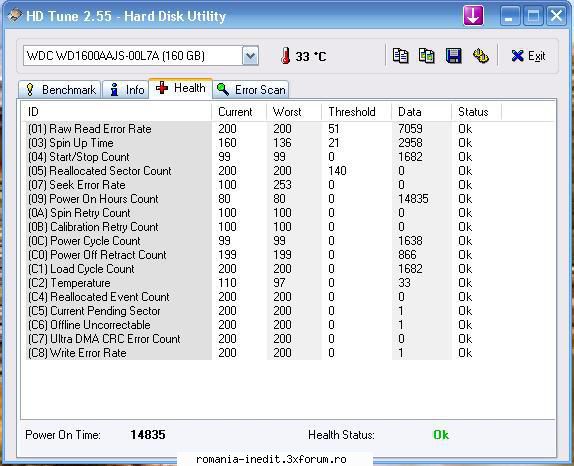Viewport: 574px width, 466px height.
Task: Switch to the Error Scan tab
Action: click(x=251, y=90)
